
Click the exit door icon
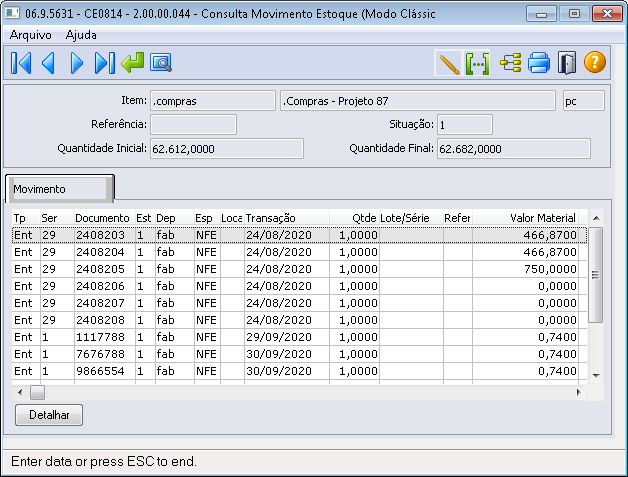coord(567,63)
